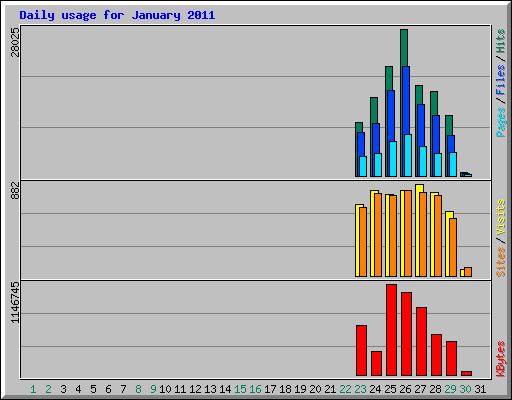
Task: Click day 21 on the date axis
Action: pyautogui.click(x=330, y=389)
